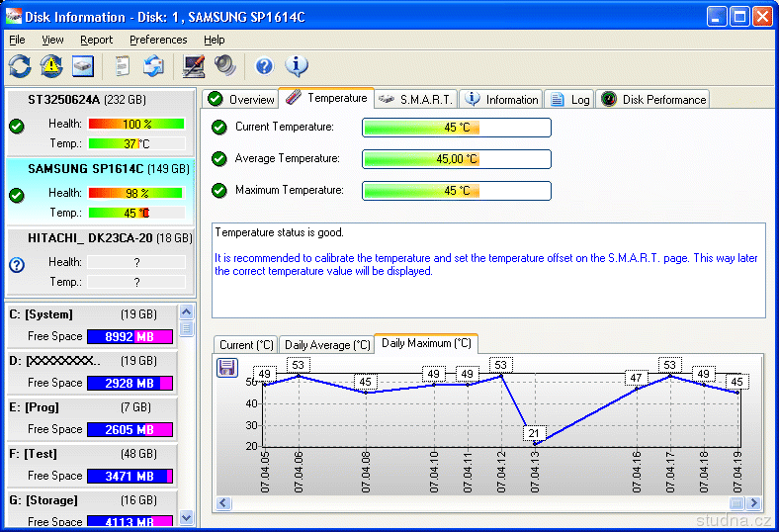Click the blue question mark help icon
This screenshot has width=779, height=532.
coord(264,66)
